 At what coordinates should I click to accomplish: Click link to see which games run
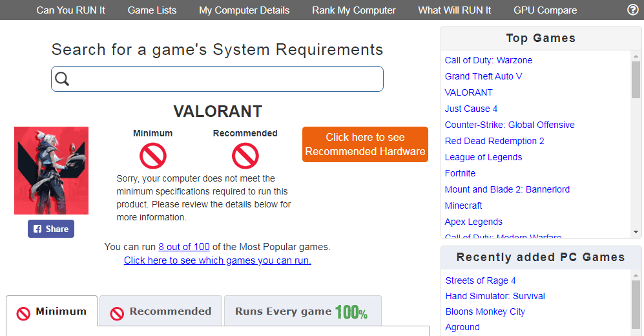tap(218, 260)
